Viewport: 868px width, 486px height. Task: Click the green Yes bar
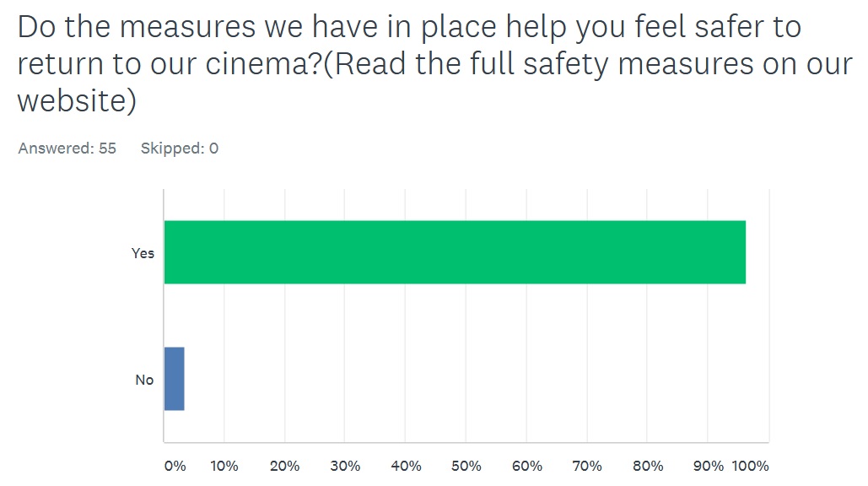pyautogui.click(x=455, y=252)
